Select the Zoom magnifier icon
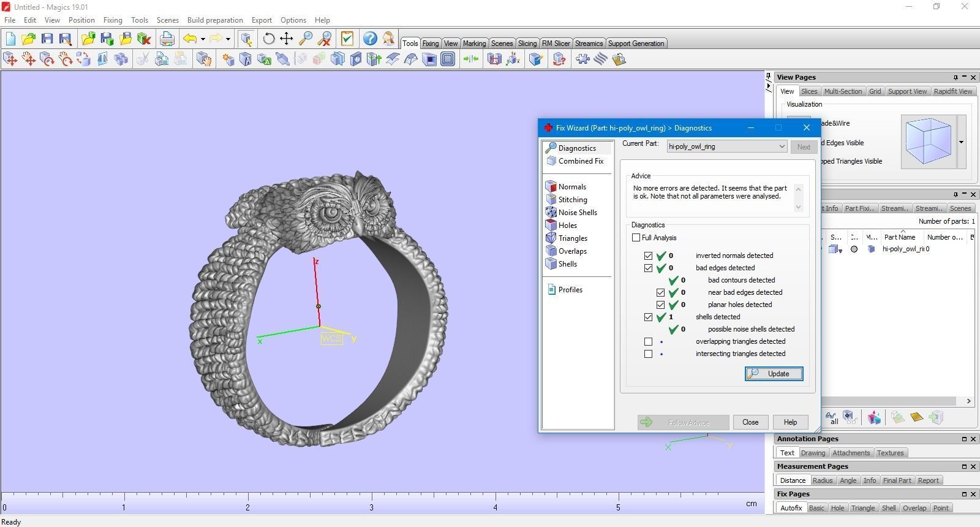Viewport: 980px width, 527px height. [305, 39]
